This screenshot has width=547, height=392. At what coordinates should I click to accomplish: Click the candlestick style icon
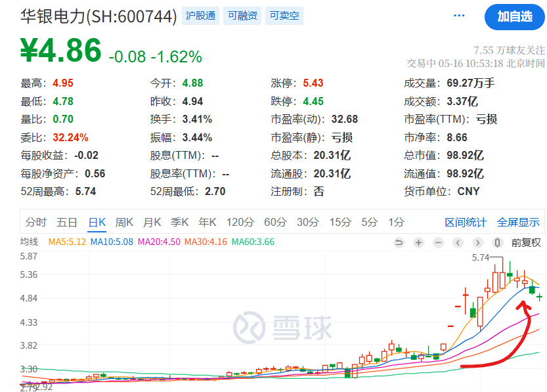click(498, 242)
